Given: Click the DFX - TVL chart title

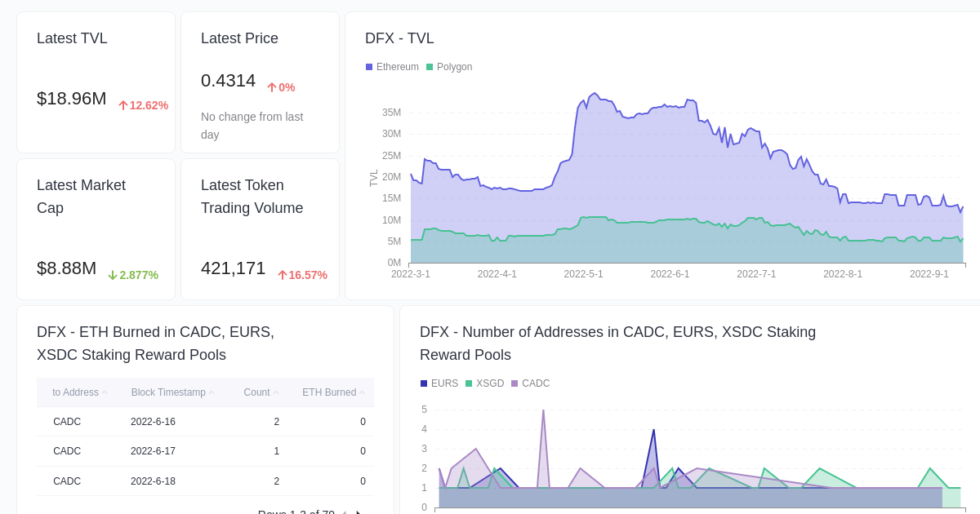Looking at the screenshot, I should pos(399,38).
